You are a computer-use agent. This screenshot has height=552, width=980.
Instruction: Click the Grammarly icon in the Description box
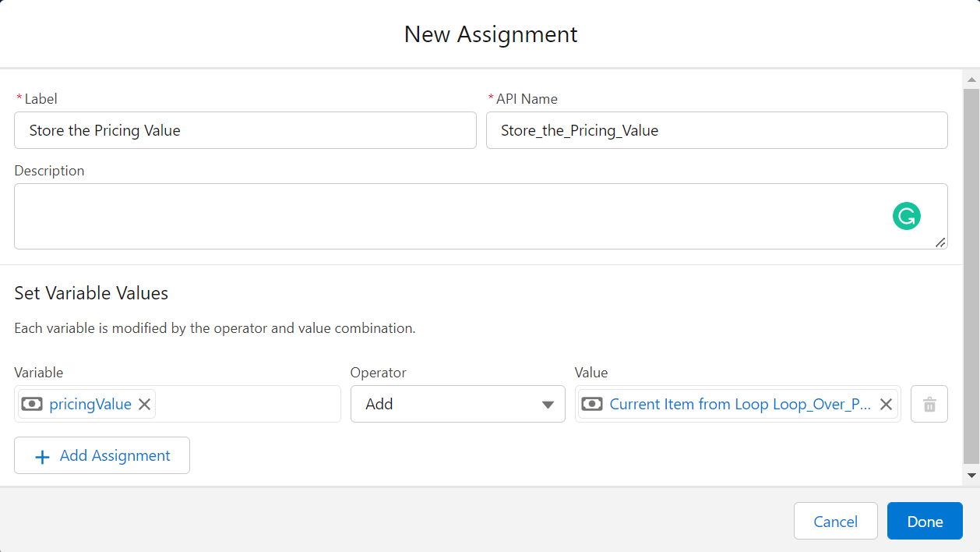pos(906,215)
